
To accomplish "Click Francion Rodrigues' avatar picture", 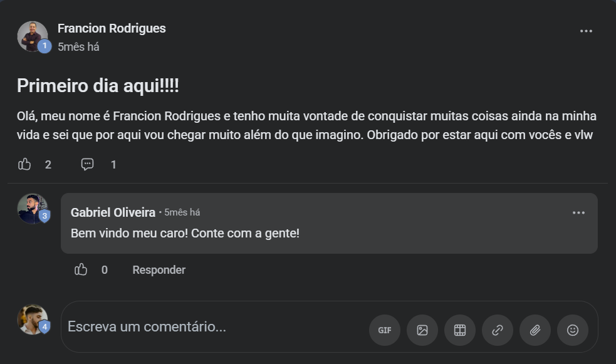I will 32,36.
